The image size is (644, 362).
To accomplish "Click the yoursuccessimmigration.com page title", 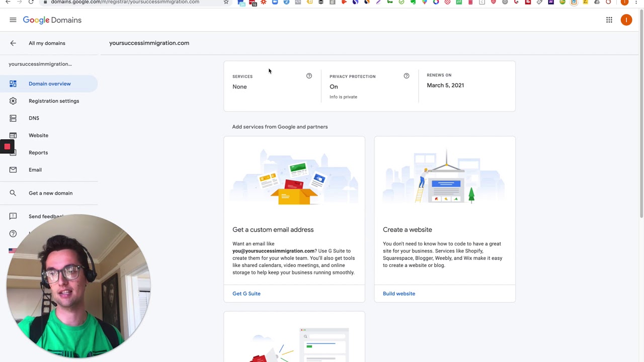I will (149, 43).
